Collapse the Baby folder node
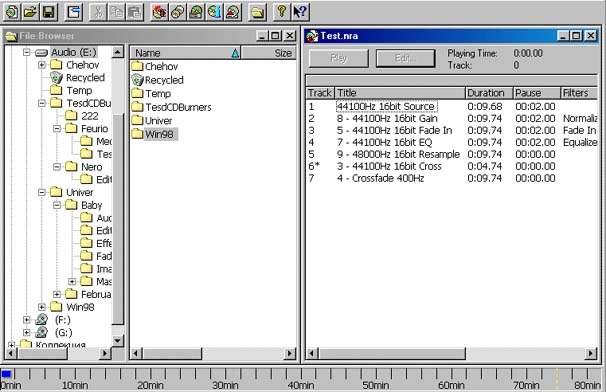This screenshot has width=606, height=392. [57, 205]
